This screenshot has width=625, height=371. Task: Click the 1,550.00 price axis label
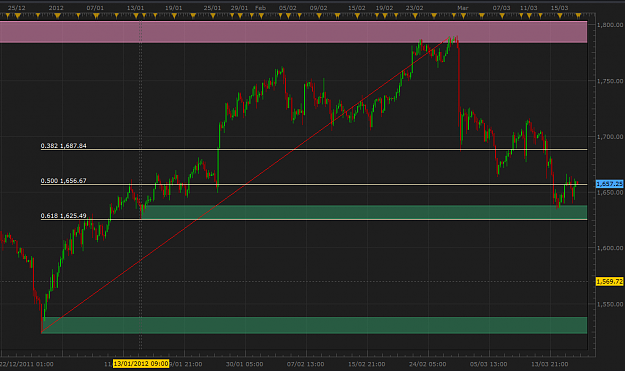pos(610,304)
